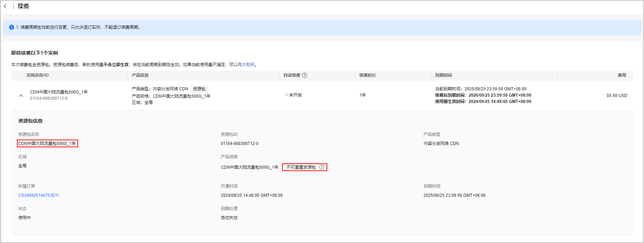The height and width of the screenshot is (243, 644).
Task: Open help icon next to 自动续费 header
Action: tap(304, 75)
